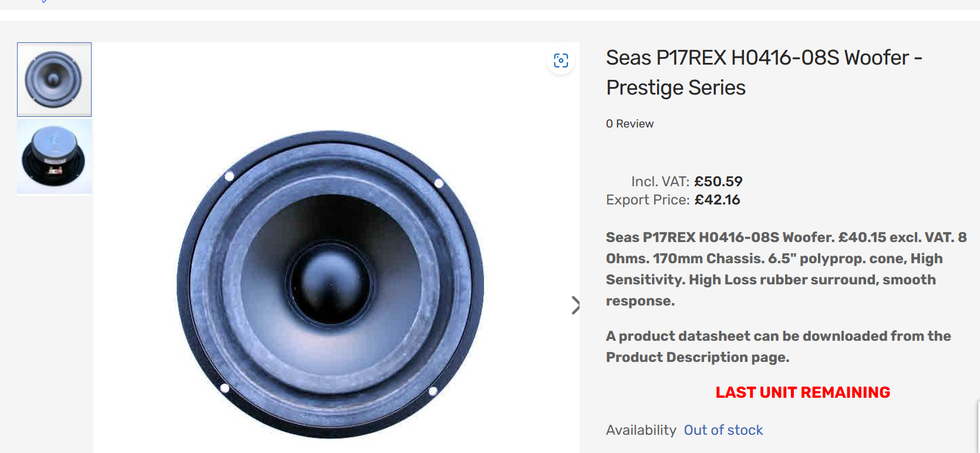Click the Incl. VAT label
980x453 pixels.
660,182
